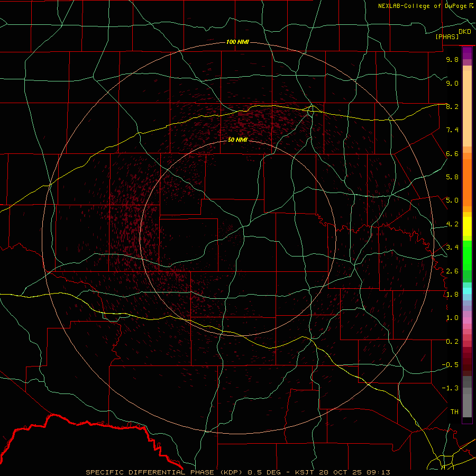Click the DKD product label
This screenshot has width=476, height=476.
[465, 32]
